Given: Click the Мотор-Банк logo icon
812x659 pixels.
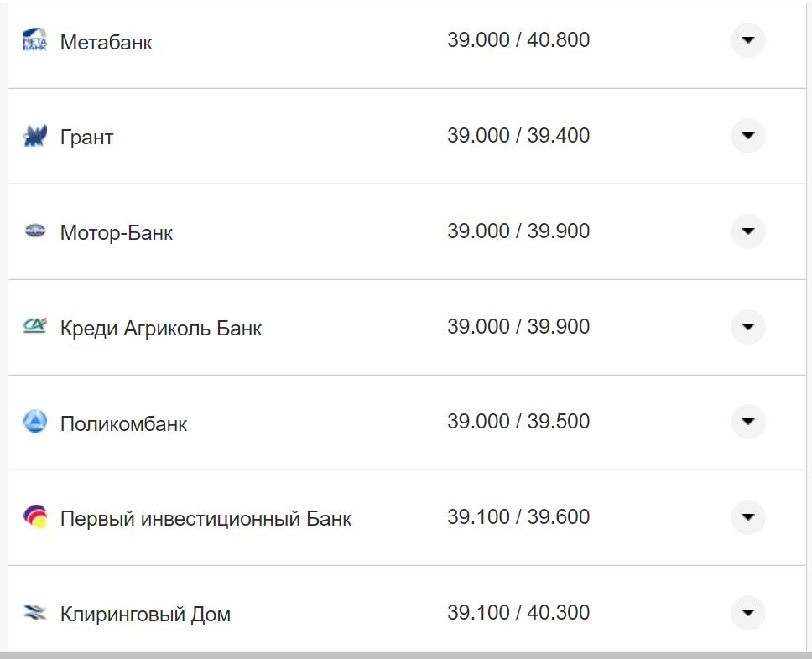Looking at the screenshot, I should (x=34, y=231).
